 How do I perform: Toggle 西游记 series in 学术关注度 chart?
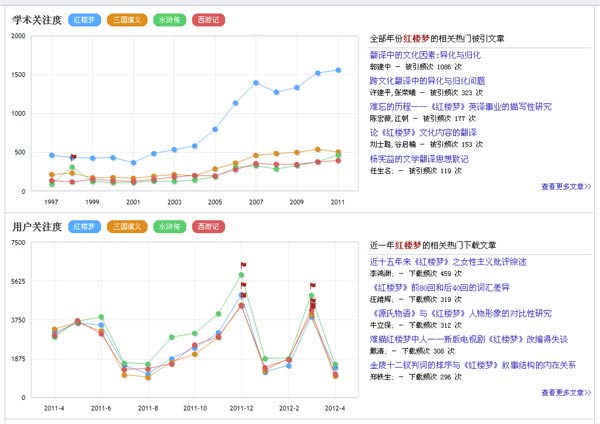[209, 20]
